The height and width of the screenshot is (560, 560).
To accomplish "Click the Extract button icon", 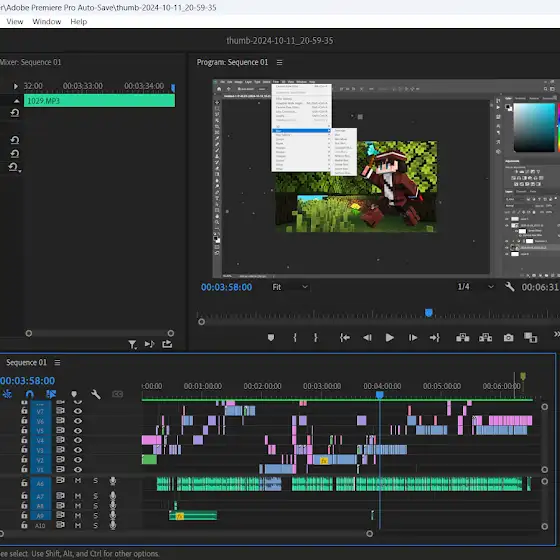I will point(485,338).
